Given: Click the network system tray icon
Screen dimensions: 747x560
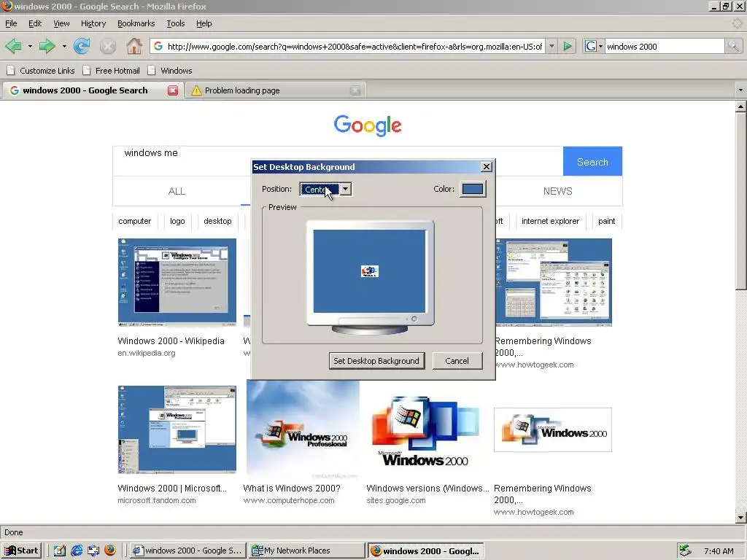Looking at the screenshot, I should click(x=685, y=551).
